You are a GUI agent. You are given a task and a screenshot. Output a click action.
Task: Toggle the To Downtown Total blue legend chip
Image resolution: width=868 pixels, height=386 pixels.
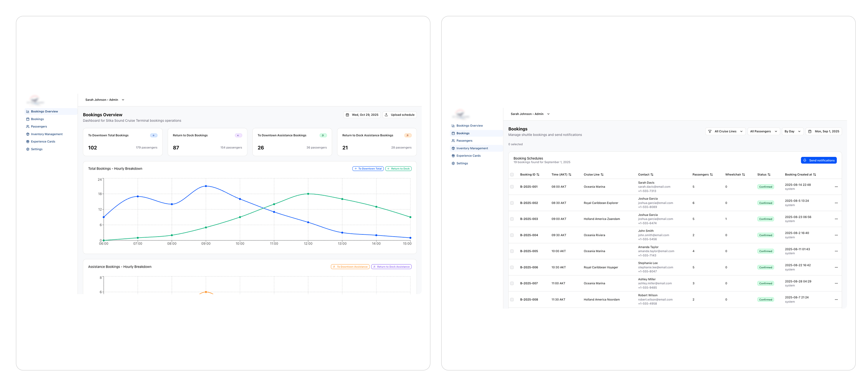368,169
